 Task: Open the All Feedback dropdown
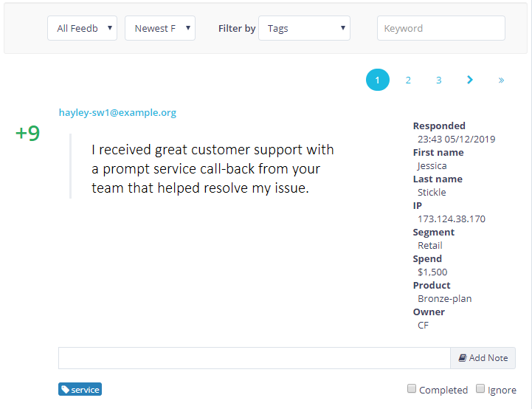coord(82,28)
